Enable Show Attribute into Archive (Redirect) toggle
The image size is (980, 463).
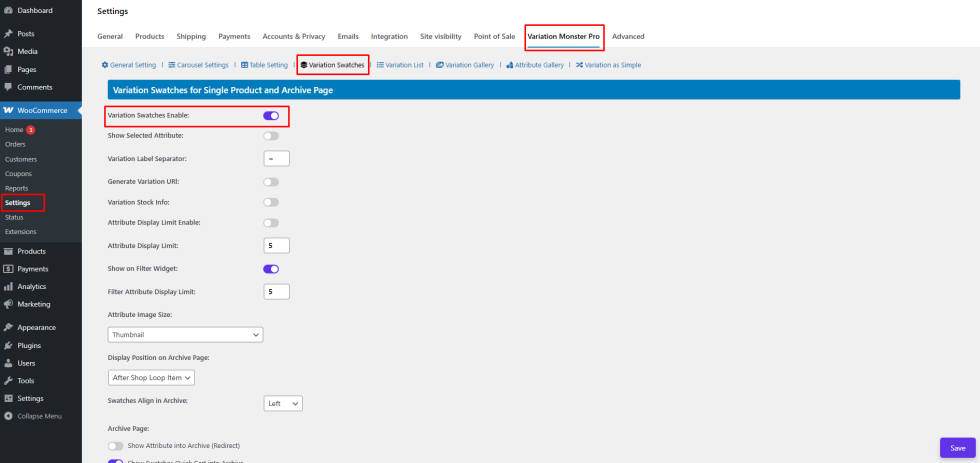[x=116, y=446]
